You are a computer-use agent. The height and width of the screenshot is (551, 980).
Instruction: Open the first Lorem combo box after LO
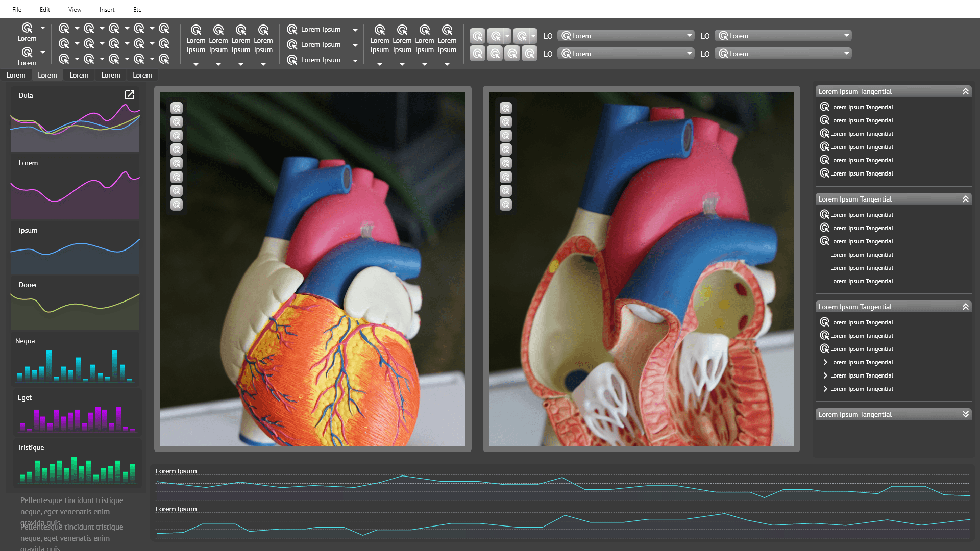626,36
